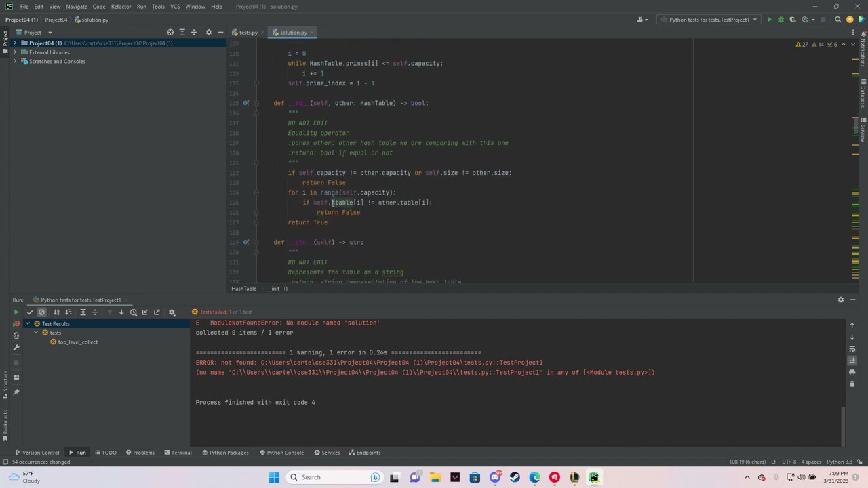This screenshot has width=868, height=488.
Task: Open the Terminal tool window
Action: tap(178, 453)
